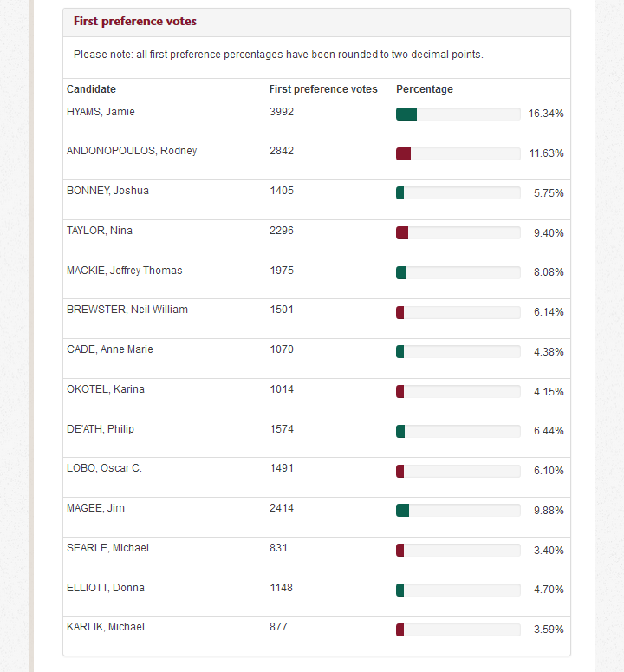
Task: Click ANDONOPOULOS, Rodney percentage bar
Action: point(458,153)
